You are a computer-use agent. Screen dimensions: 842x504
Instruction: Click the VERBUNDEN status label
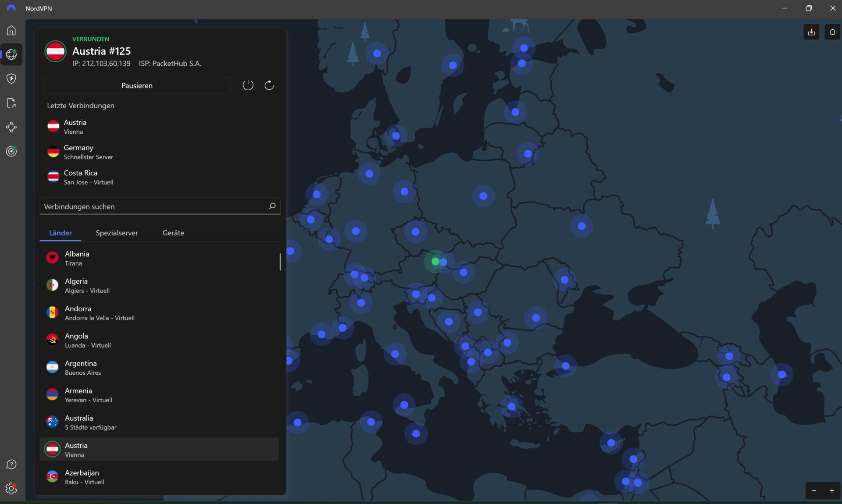click(x=91, y=39)
